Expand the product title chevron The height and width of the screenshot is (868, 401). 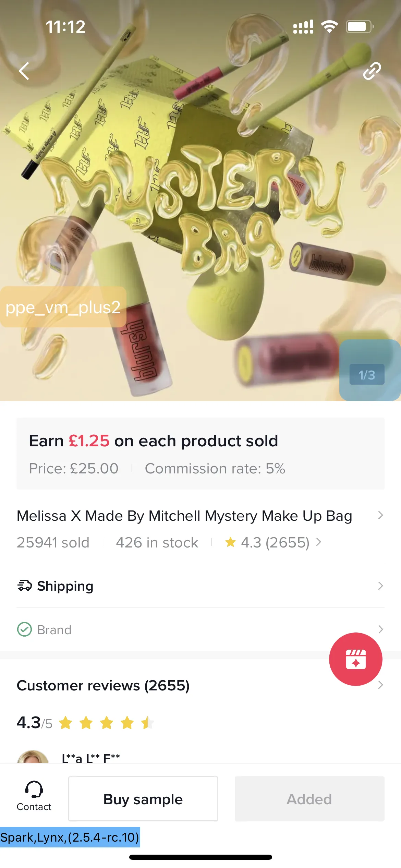point(380,515)
